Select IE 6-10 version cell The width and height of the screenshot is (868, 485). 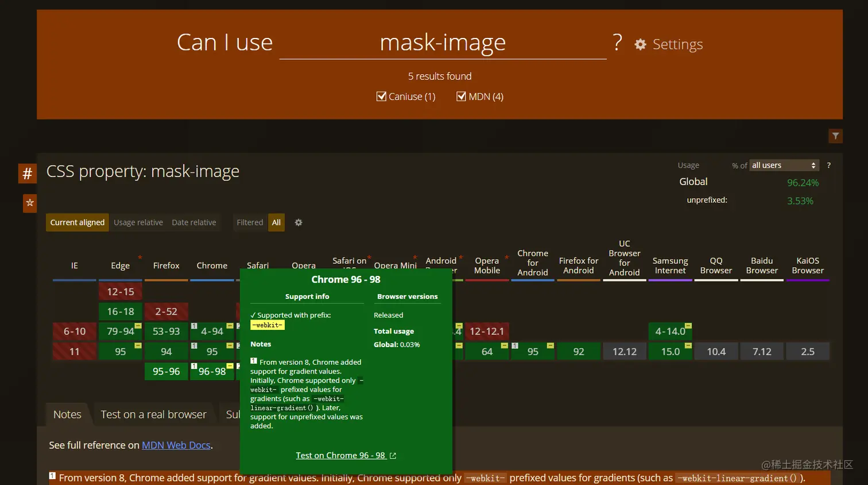(75, 332)
